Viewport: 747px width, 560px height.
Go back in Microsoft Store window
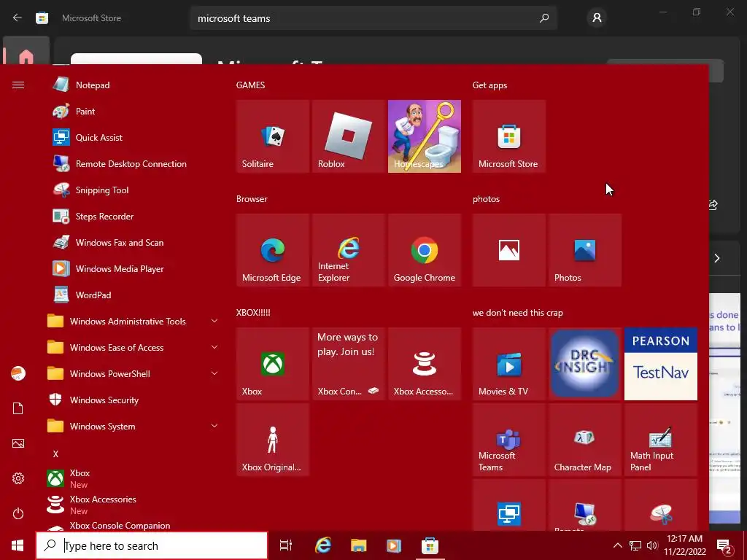18,18
